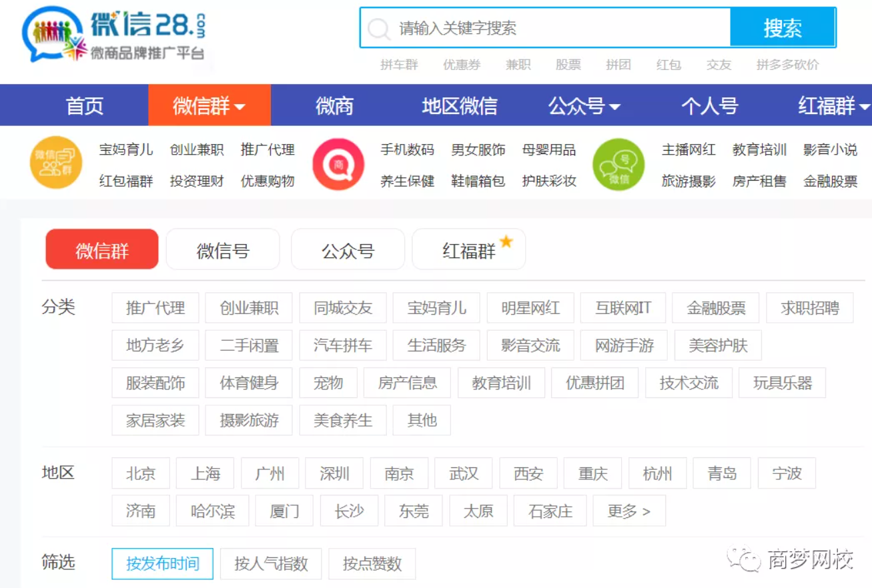Switch to the 微信号 tab
Viewport: 872px width, 588px height.
point(223,250)
